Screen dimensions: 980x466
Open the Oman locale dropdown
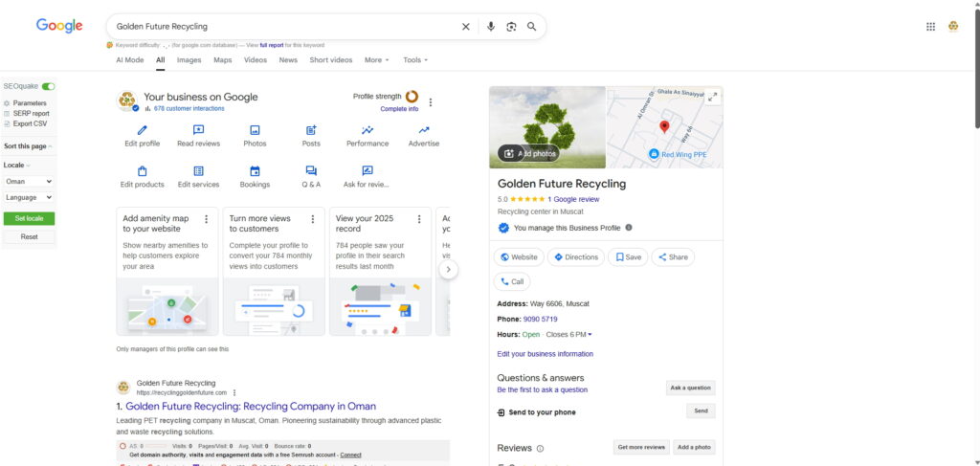pos(29,181)
